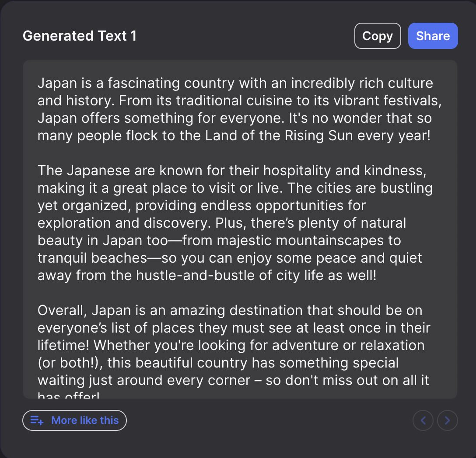Click the Copy button

377,36
